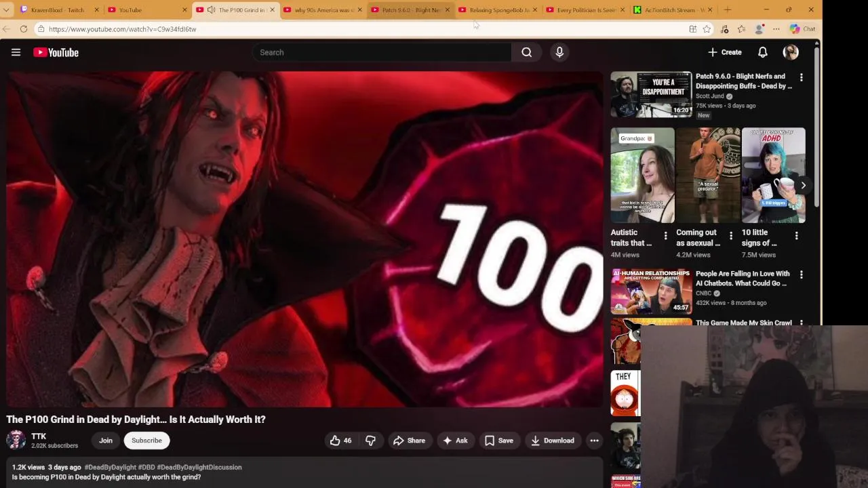Open more actions menu beside Download
This screenshot has height=488, width=868.
click(x=594, y=441)
